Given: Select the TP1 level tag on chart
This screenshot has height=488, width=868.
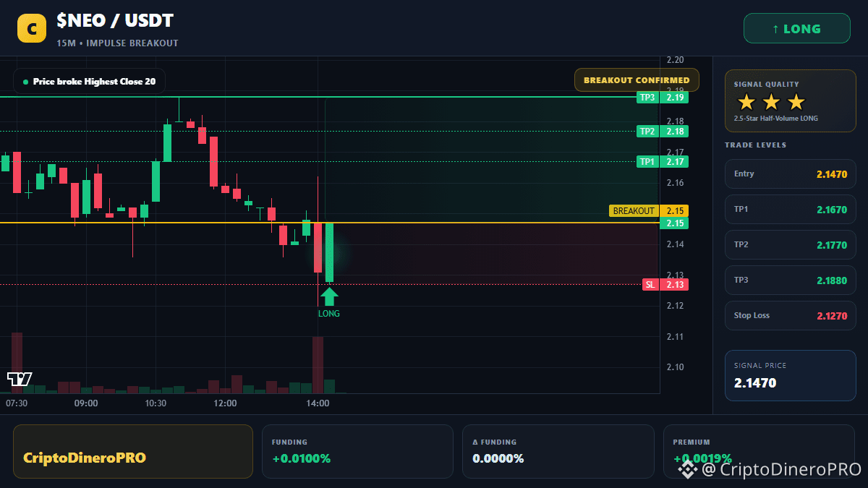Looking at the screenshot, I should coord(647,162).
